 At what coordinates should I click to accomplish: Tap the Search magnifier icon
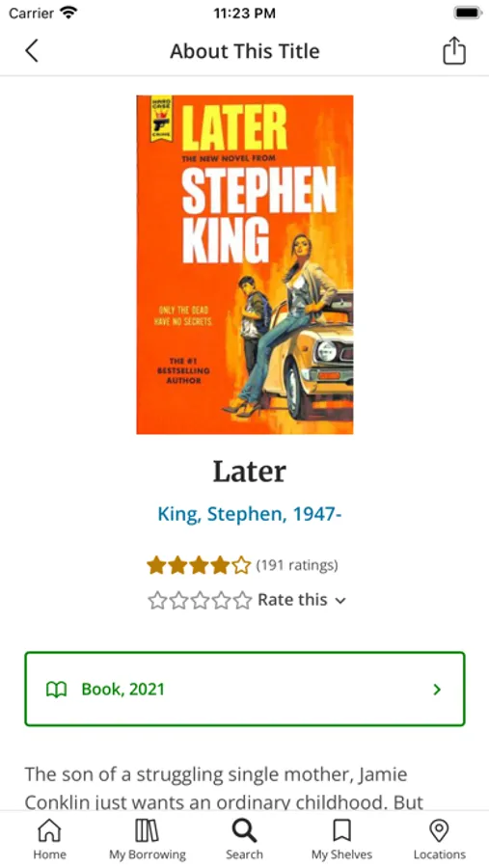(244, 831)
